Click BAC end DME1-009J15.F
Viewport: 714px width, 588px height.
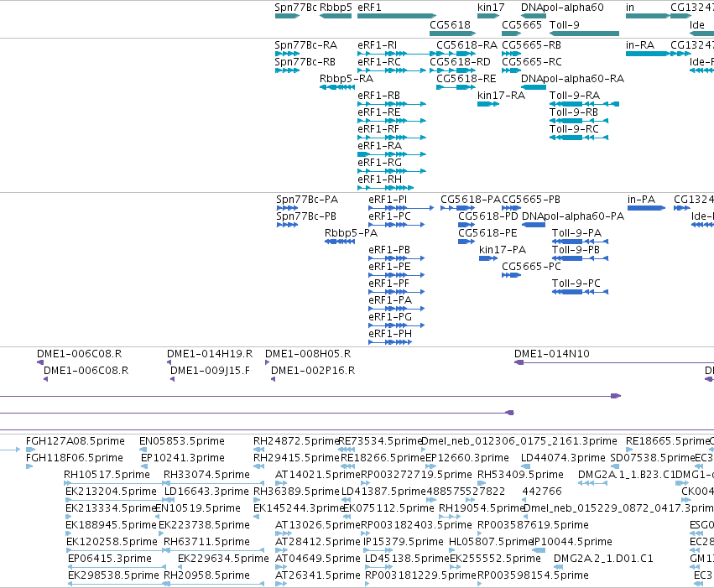[210, 371]
